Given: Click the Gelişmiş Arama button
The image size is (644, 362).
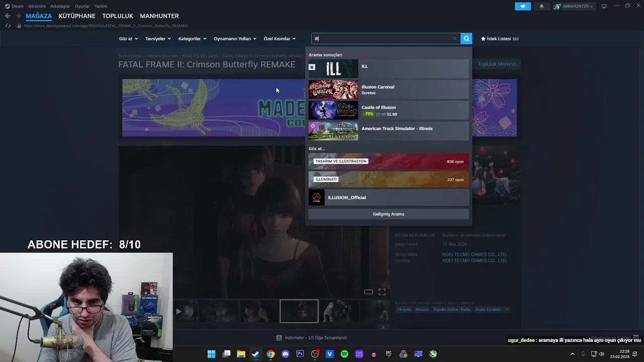Looking at the screenshot, I should [388, 214].
